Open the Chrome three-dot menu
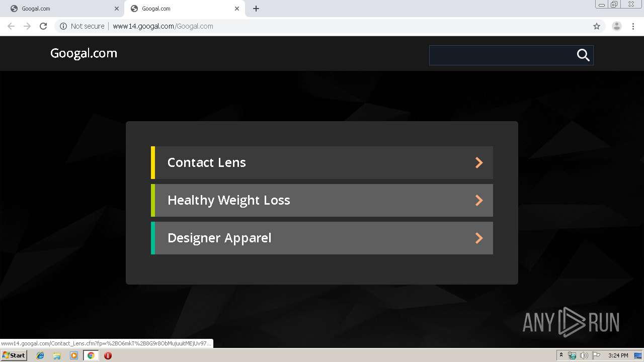 click(x=633, y=26)
